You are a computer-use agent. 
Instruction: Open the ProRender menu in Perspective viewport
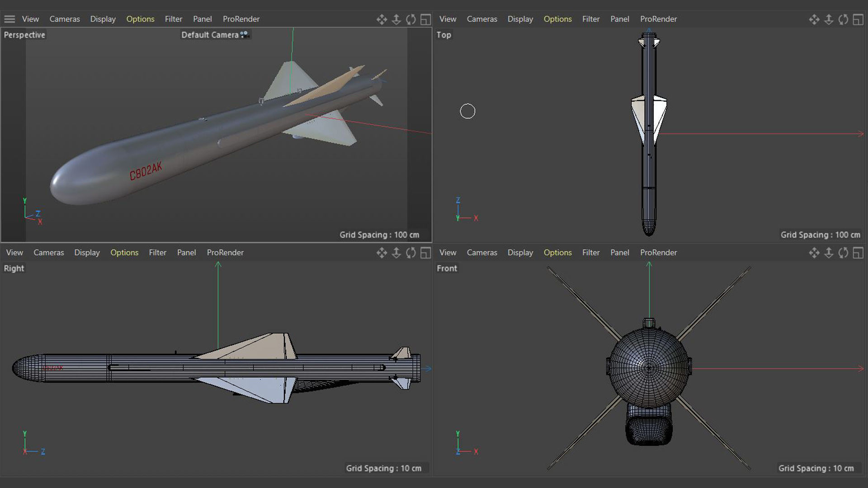[241, 19]
